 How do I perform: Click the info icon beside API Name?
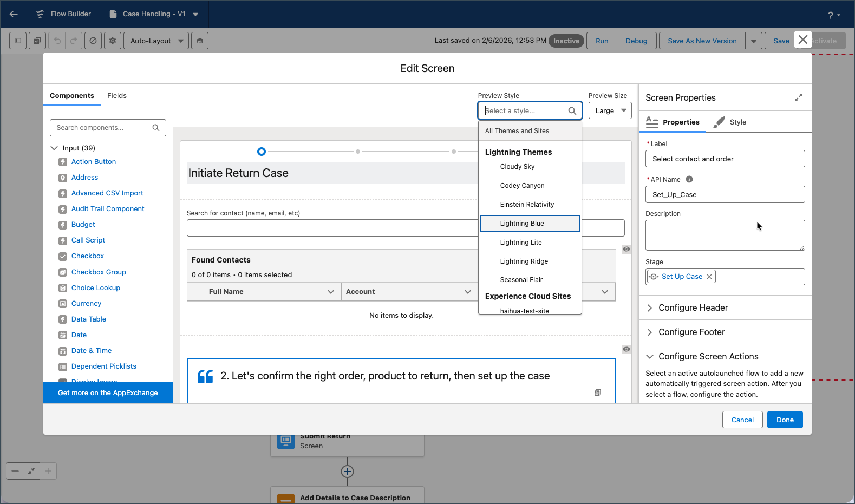coord(689,179)
